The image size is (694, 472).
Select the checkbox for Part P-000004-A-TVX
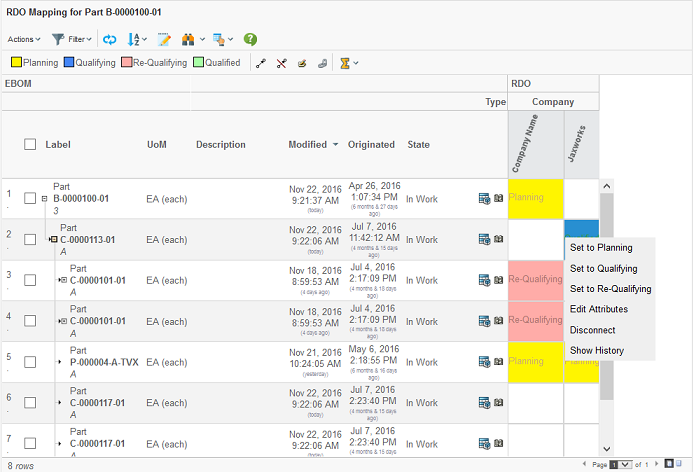coord(30,362)
